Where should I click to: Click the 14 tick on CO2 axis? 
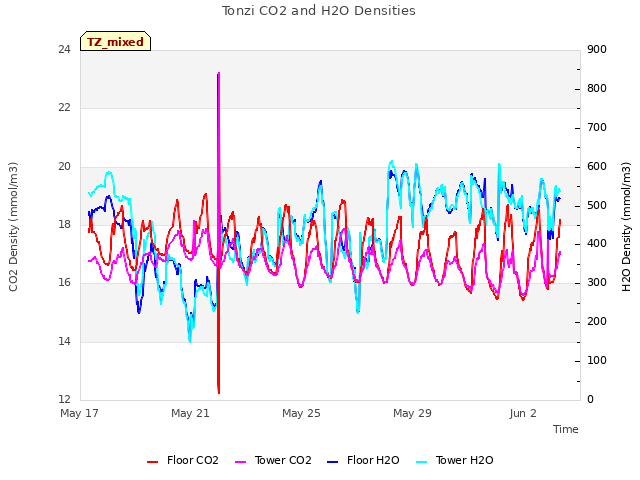click(64, 341)
